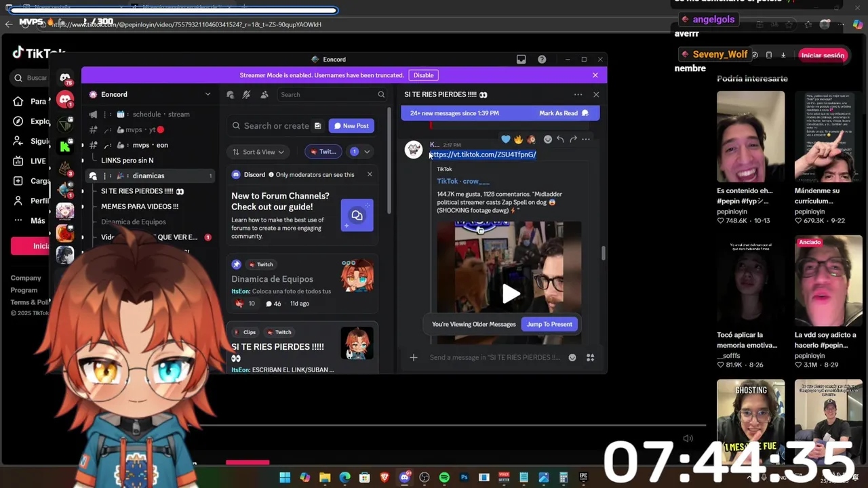Show member list icon in header
The image size is (868, 488).
pos(264,94)
